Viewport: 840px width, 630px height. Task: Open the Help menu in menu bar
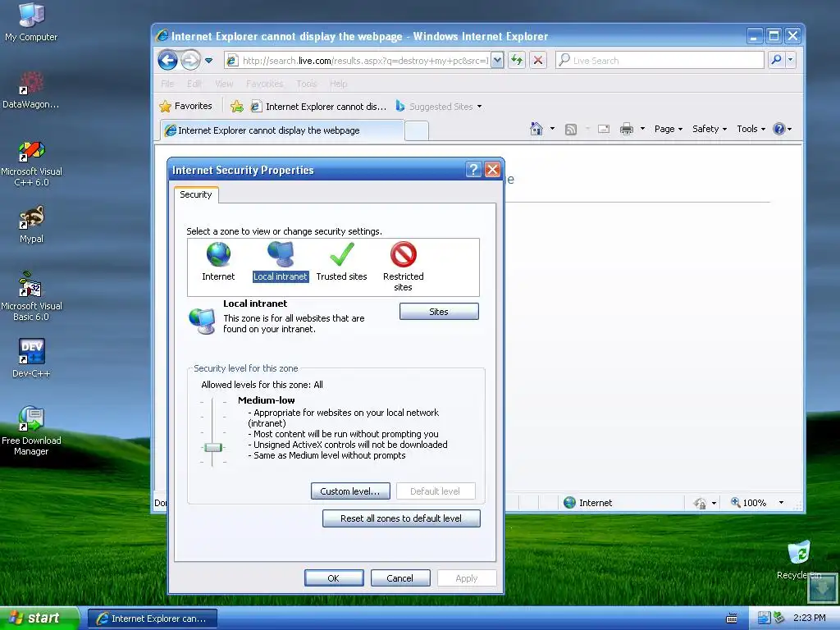[338, 84]
